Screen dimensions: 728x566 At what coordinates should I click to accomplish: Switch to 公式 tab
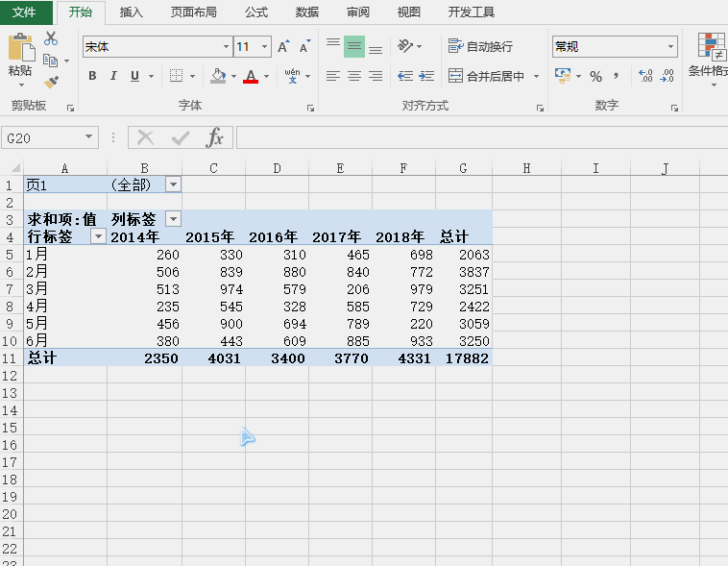click(x=256, y=12)
